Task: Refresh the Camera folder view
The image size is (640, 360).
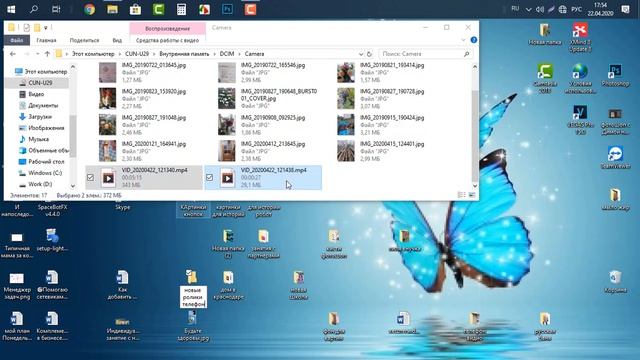Action: tap(369, 54)
